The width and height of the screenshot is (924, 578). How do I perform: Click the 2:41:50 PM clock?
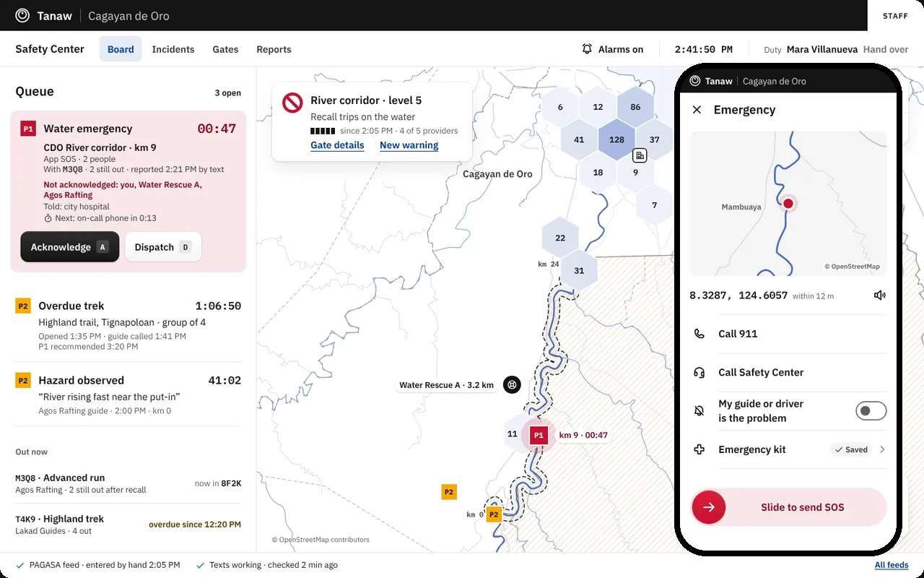(704, 49)
